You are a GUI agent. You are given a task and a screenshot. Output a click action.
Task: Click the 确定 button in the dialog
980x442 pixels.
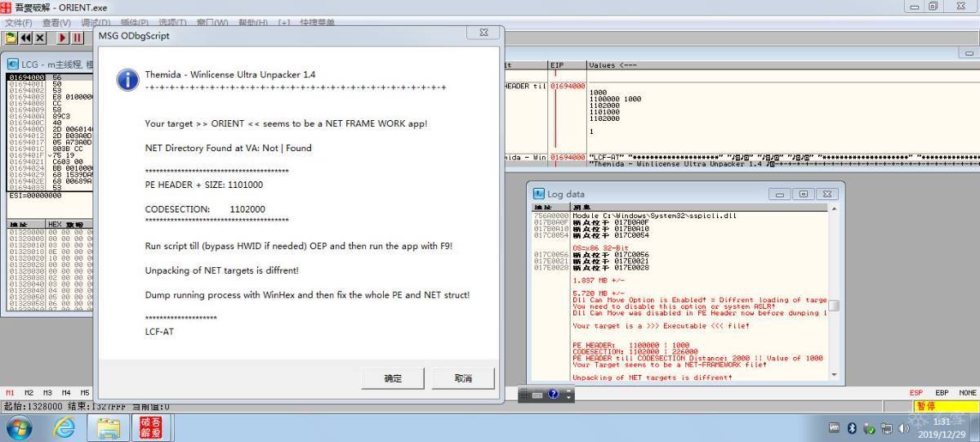(393, 377)
